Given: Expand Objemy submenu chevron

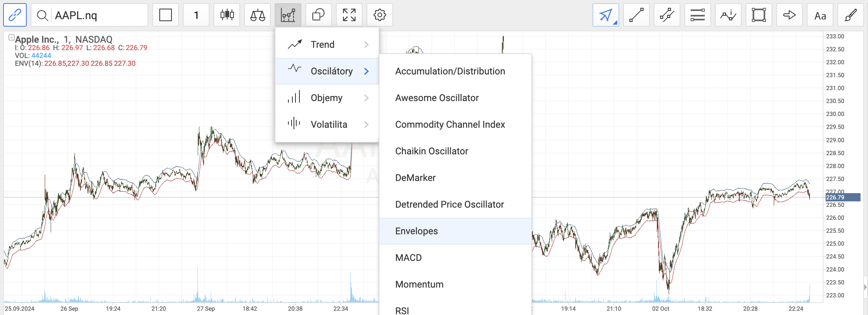Looking at the screenshot, I should click(x=367, y=98).
